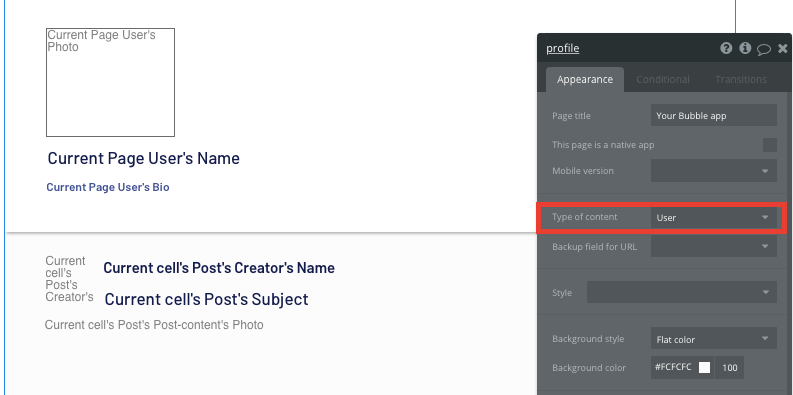Open the Type of content dropdown
Image resolution: width=793 pixels, height=395 pixels.
coord(714,217)
